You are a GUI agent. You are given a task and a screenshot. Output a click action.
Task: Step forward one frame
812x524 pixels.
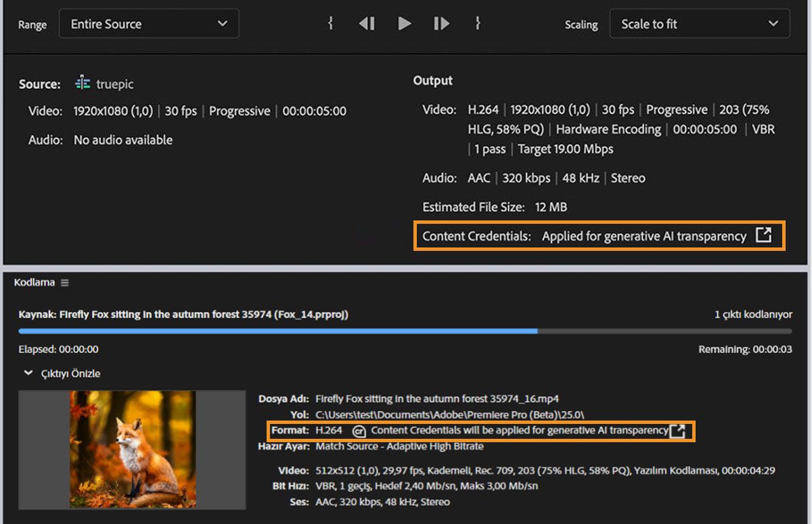[x=441, y=24]
